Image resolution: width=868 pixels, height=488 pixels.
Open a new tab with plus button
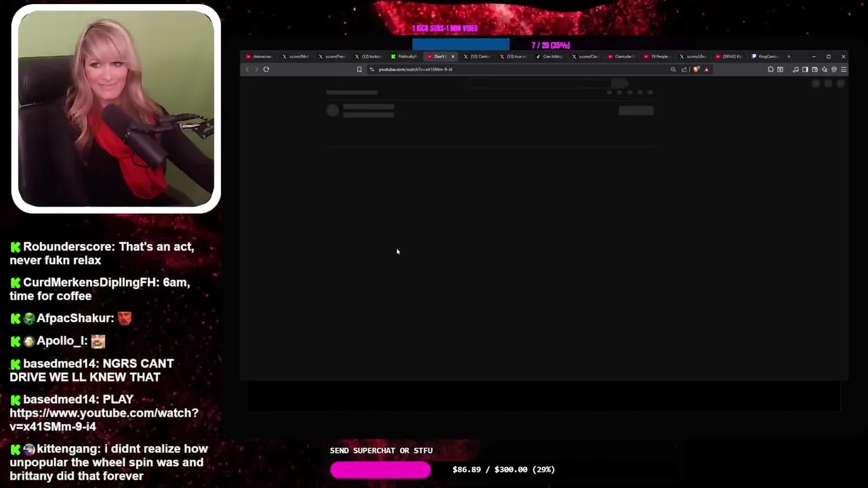[x=789, y=57]
